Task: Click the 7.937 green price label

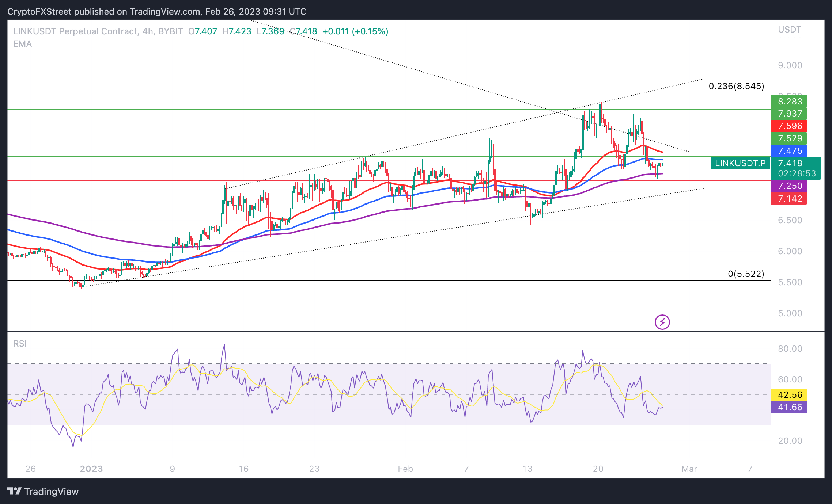Action: coord(789,114)
